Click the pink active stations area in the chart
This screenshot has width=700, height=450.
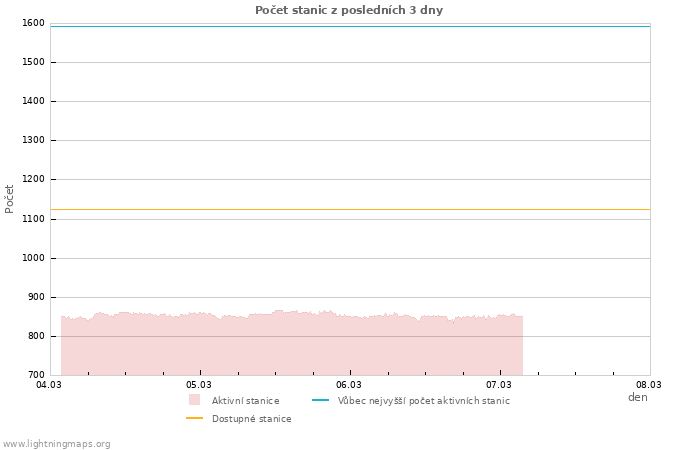pos(290,345)
